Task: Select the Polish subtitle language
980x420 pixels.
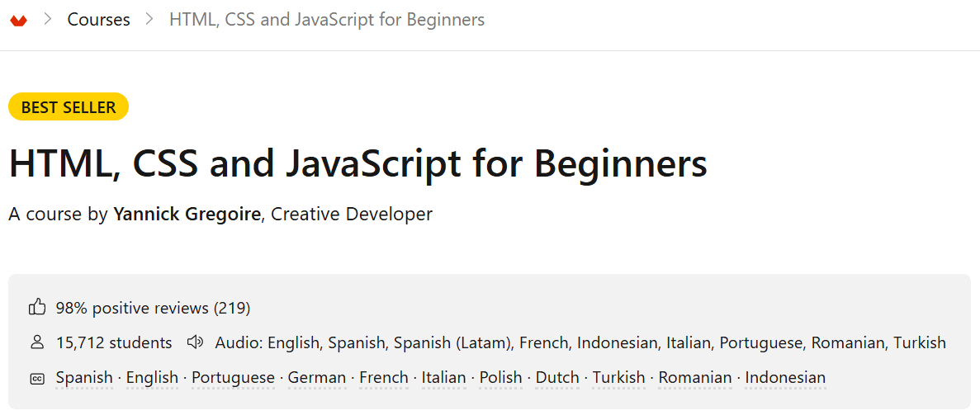Action: 500,377
